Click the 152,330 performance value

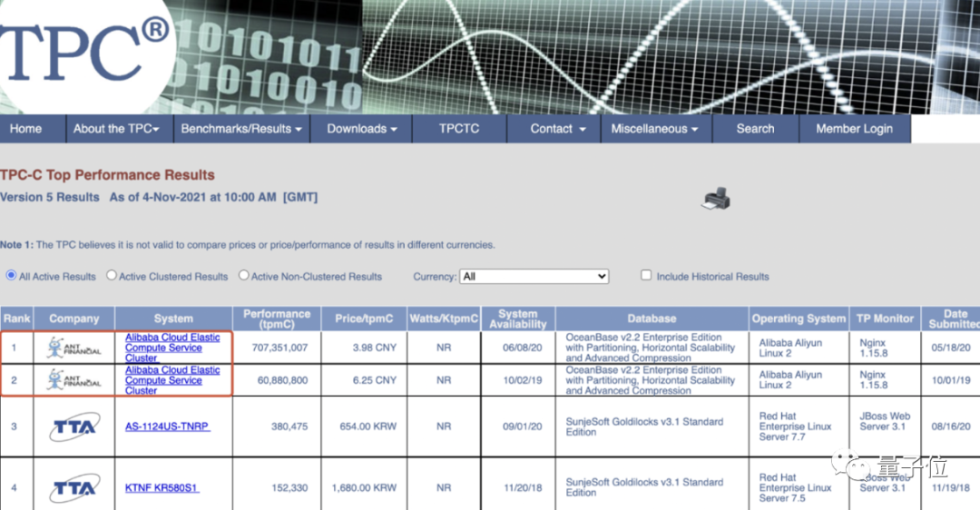[x=289, y=487]
